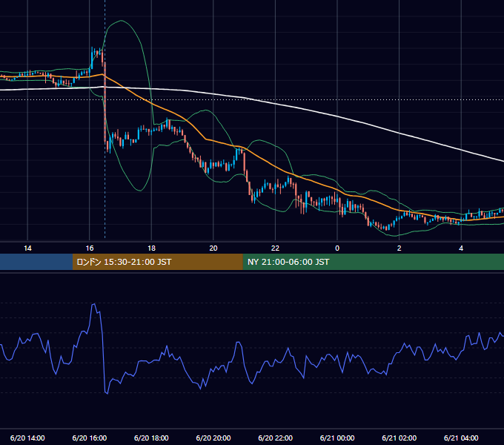This screenshot has width=504, height=445.
Task: Click the NY 21:00-06:00 JST session bar
Action: click(373, 262)
